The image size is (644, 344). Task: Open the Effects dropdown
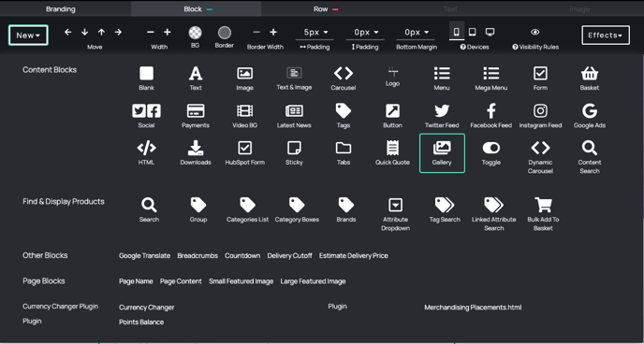[606, 36]
